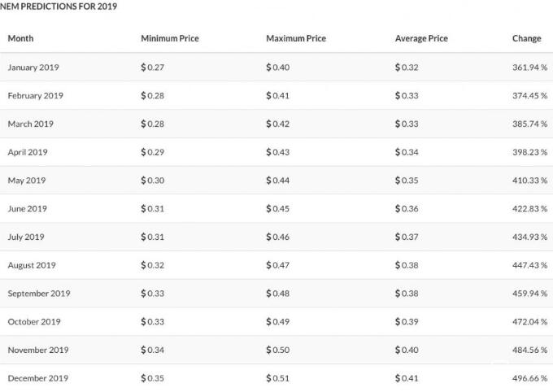Click the Change column header

[526, 38]
